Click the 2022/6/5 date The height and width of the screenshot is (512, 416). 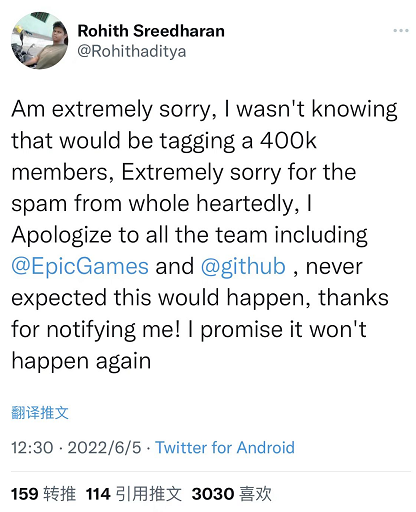[x=104, y=447]
